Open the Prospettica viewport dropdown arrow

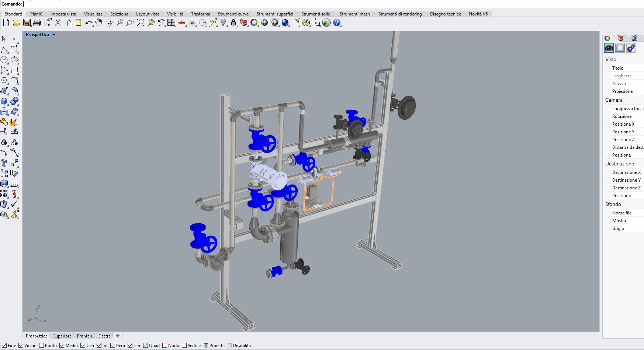click(54, 35)
